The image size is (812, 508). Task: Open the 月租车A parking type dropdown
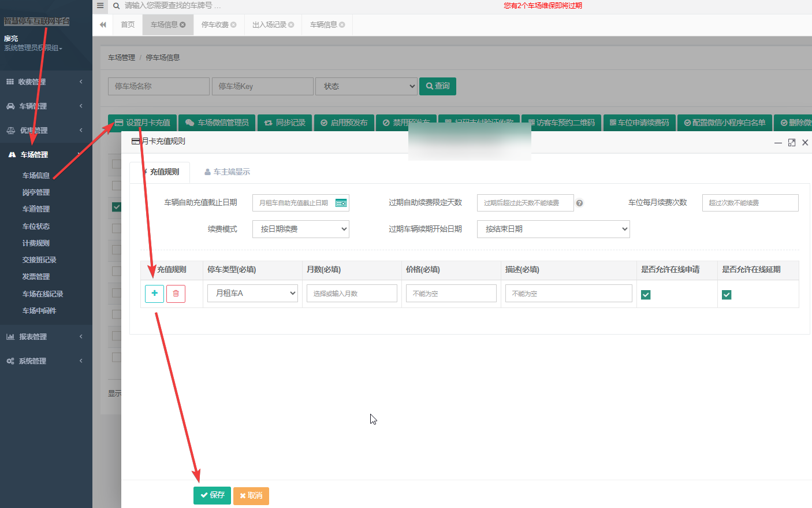click(252, 293)
